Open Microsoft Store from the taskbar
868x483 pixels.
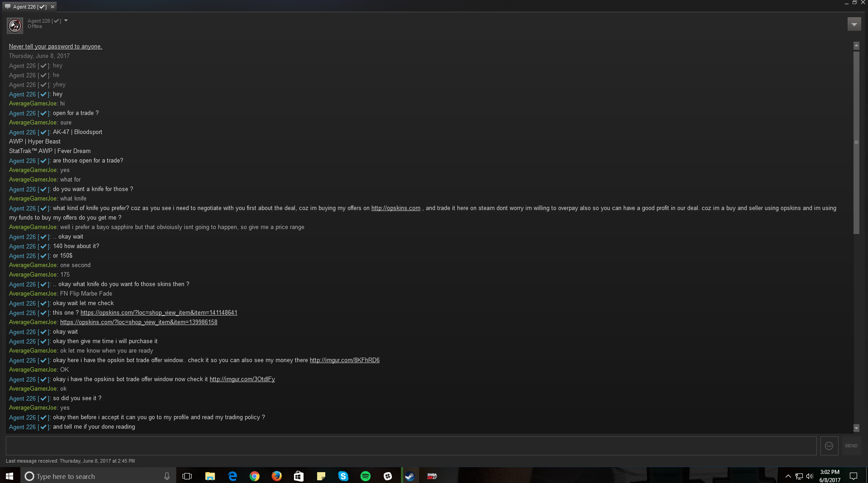(x=299, y=476)
